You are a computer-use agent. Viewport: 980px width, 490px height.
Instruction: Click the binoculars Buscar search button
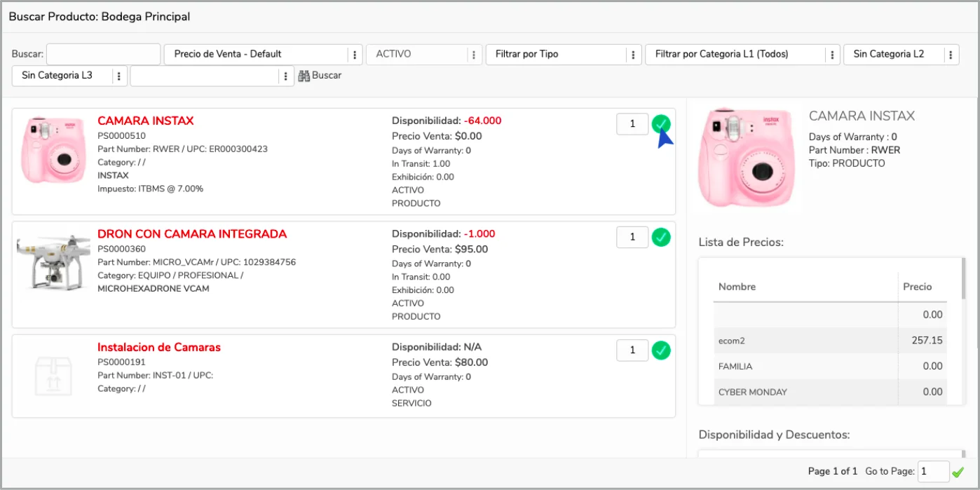coord(320,76)
